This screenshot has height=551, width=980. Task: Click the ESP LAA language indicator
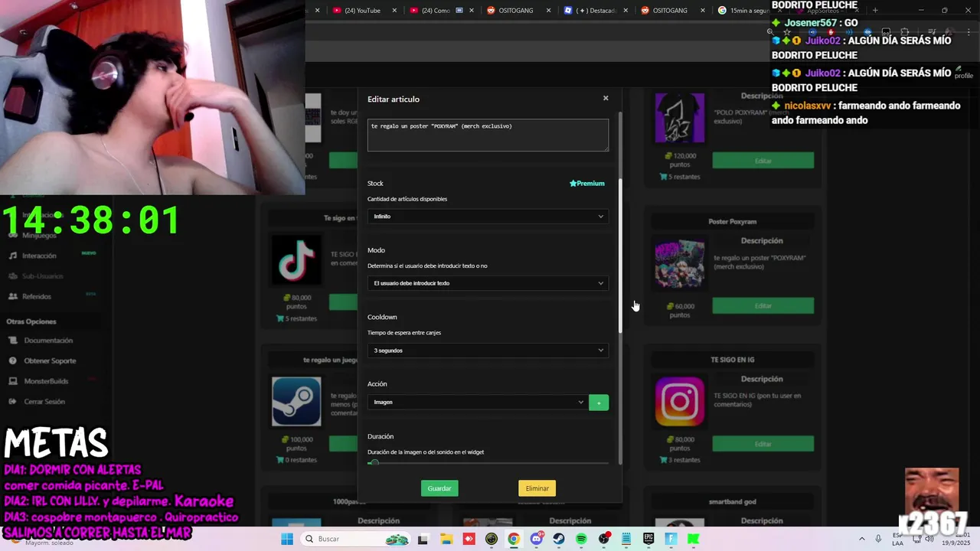click(899, 539)
